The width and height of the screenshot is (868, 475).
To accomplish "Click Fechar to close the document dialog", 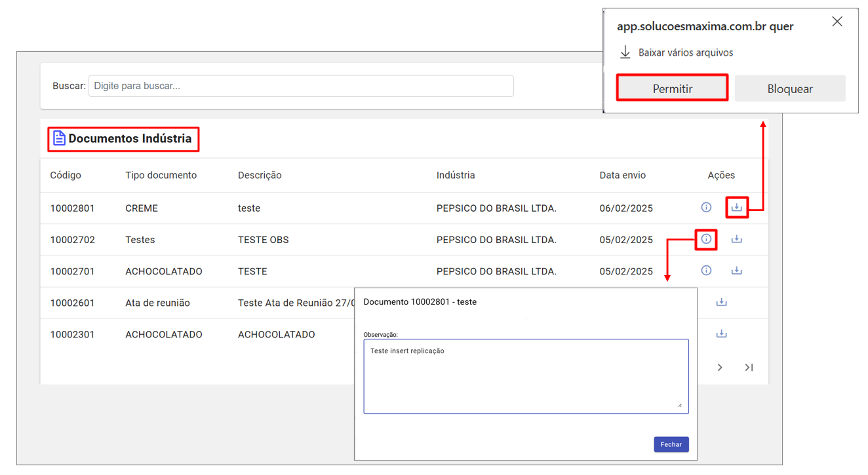I will point(671,444).
